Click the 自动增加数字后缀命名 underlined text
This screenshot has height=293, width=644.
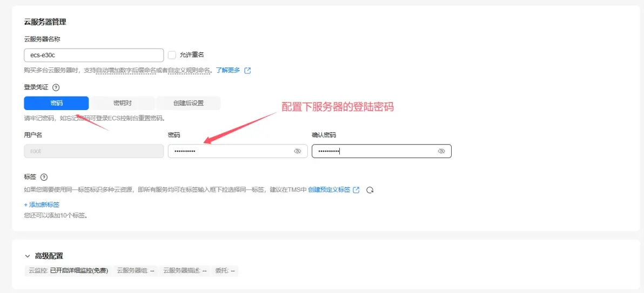click(126, 70)
